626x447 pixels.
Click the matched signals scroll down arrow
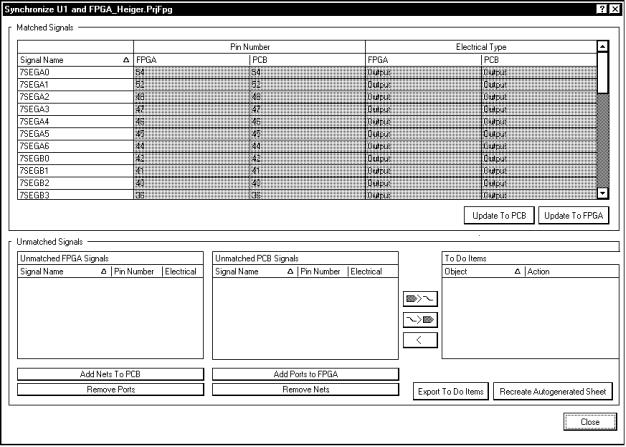602,194
